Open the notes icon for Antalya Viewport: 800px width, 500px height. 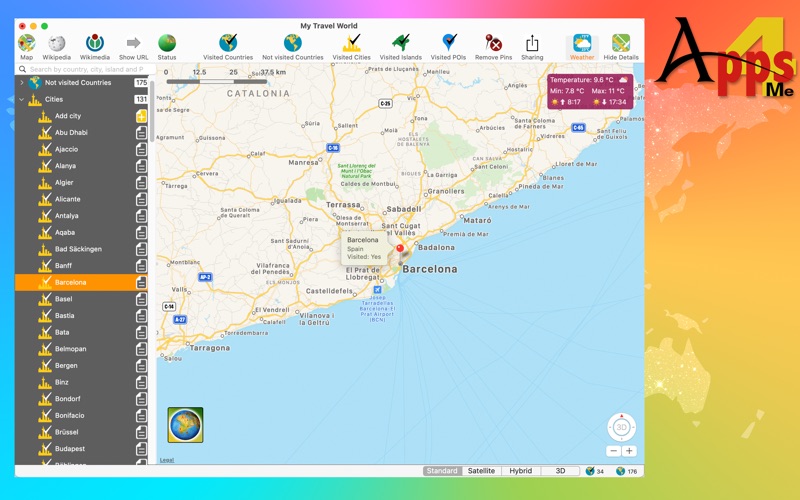pyautogui.click(x=141, y=216)
